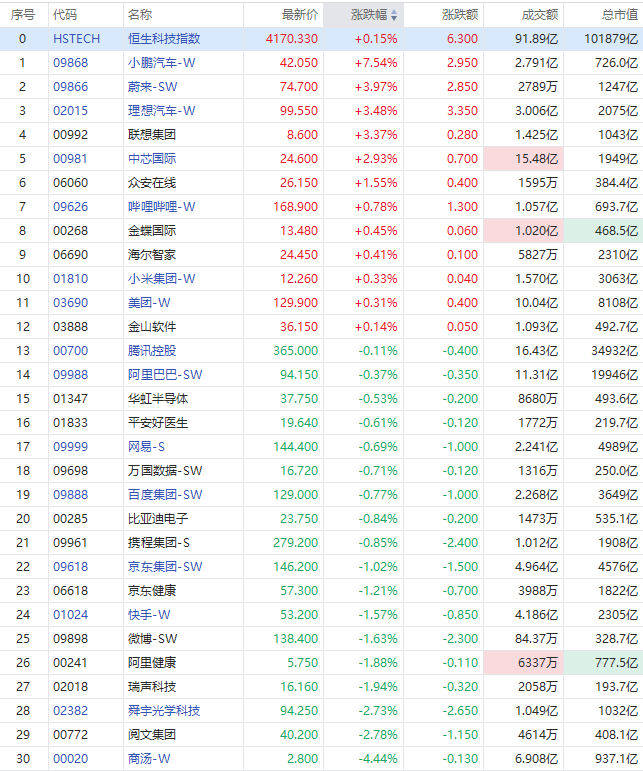
Task: Open stock code 00020
Action: 70,759
